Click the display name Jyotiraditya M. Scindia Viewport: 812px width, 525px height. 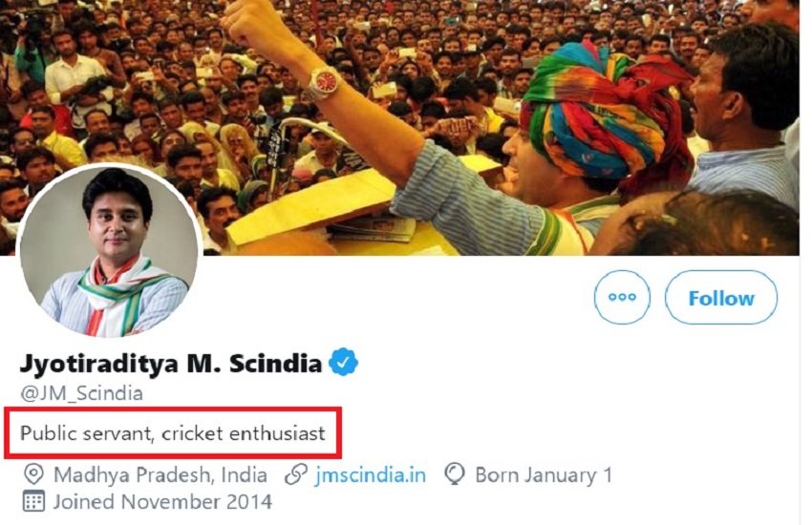click(170, 363)
